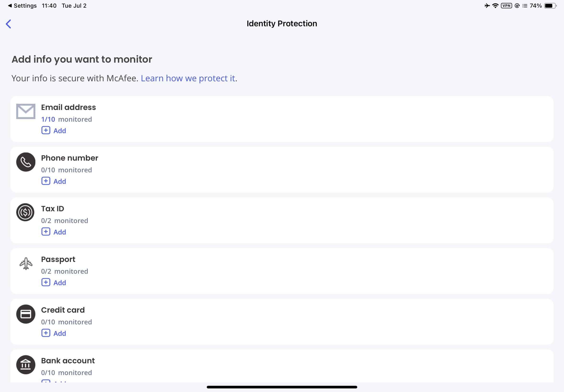The height and width of the screenshot is (392, 564).
Task: Open Learn how we protect it link
Action: point(188,78)
